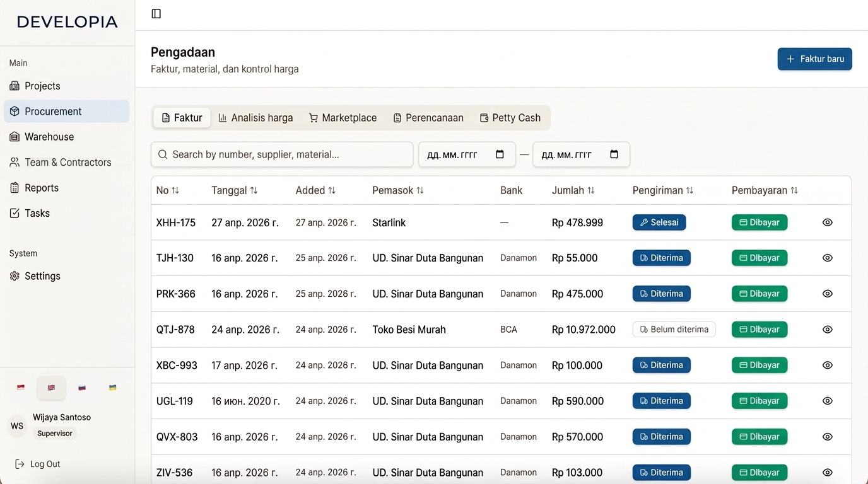868x484 pixels.
Task: Sort by Pembayaran status
Action: pyautogui.click(x=765, y=190)
